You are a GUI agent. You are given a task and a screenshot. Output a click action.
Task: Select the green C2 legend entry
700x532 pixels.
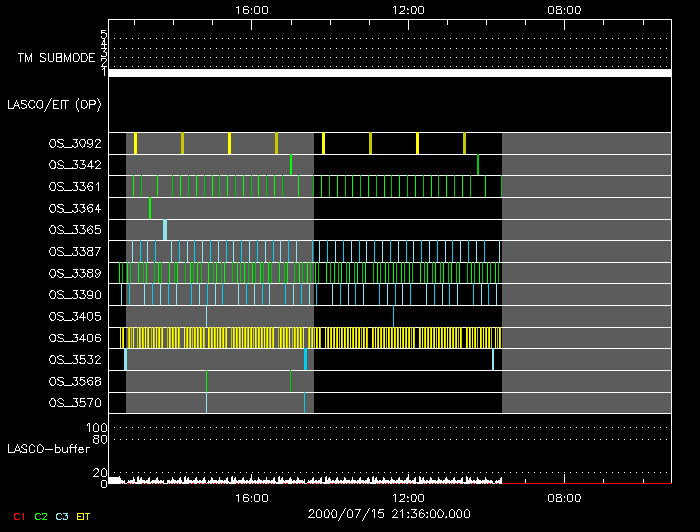tap(40, 516)
